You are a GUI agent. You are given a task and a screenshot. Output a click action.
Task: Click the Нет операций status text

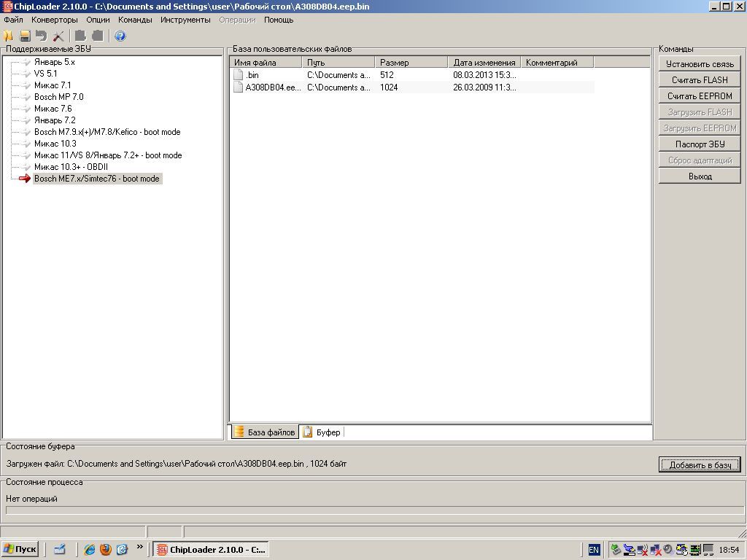[x=31, y=499]
